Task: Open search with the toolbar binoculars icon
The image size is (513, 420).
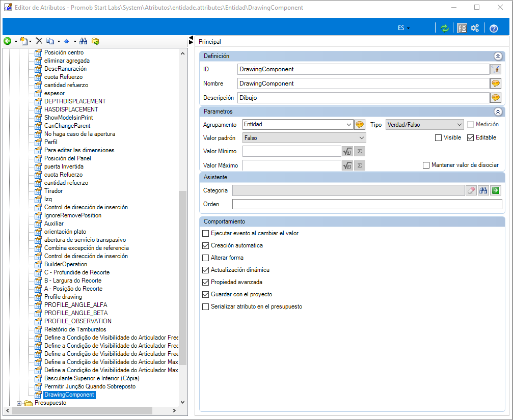Action: tap(84, 41)
